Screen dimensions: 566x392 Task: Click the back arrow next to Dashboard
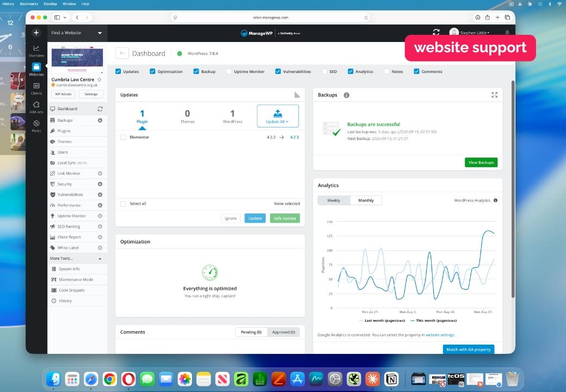tap(122, 53)
